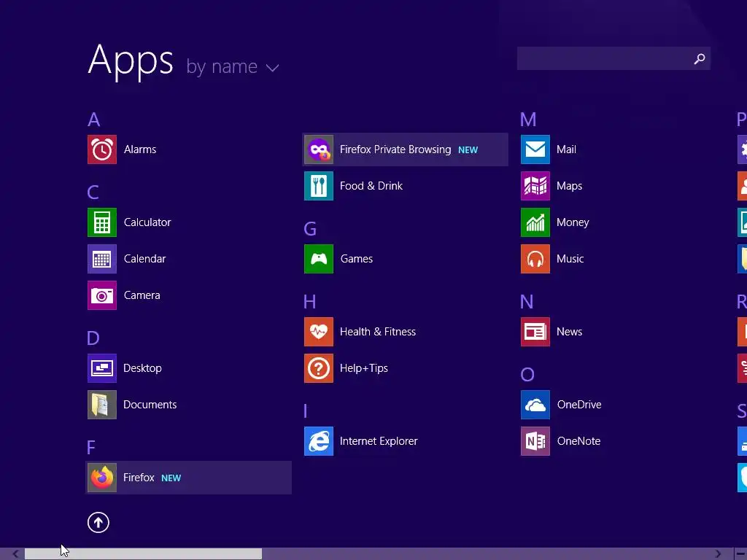
Task: Click the 'Games' label text
Action: pos(357,259)
